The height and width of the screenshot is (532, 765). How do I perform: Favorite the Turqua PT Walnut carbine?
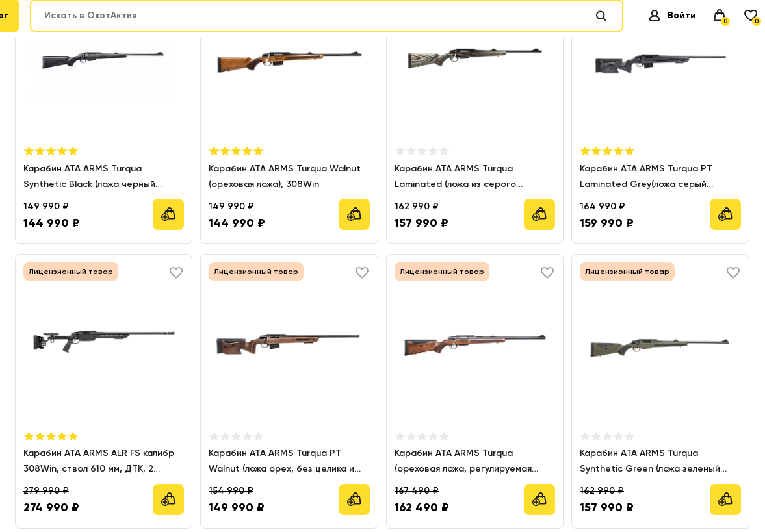362,273
